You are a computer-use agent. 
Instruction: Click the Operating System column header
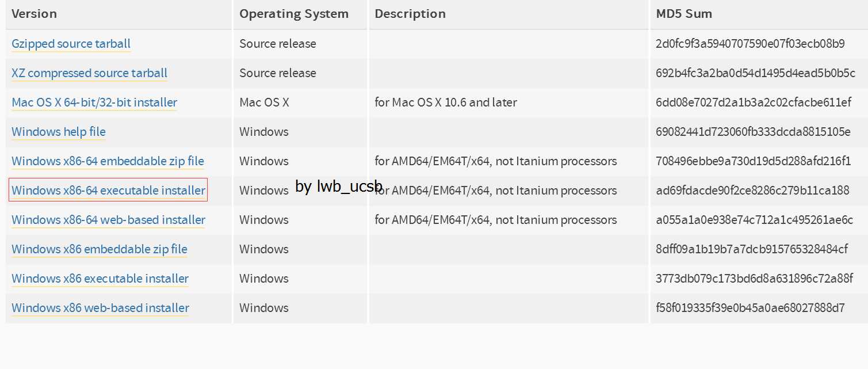tap(294, 14)
